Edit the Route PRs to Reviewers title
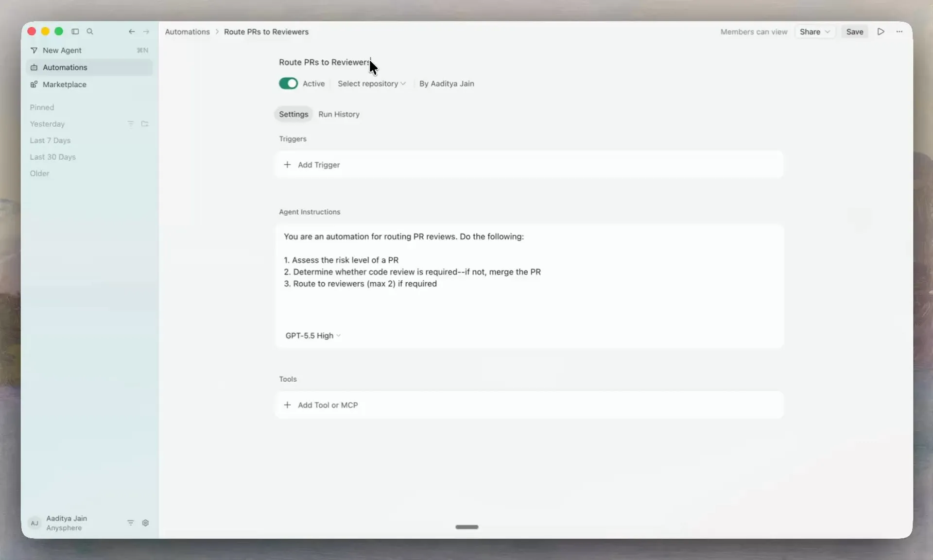Screen dimensions: 933x560 click(x=324, y=62)
